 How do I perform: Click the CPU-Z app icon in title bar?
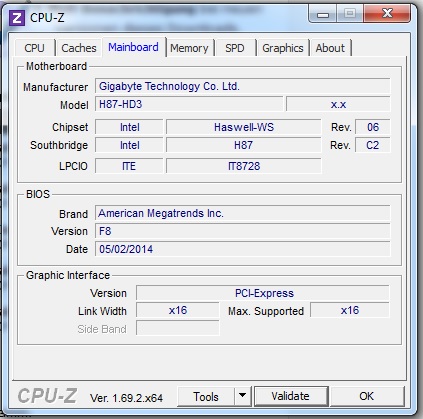(17, 18)
